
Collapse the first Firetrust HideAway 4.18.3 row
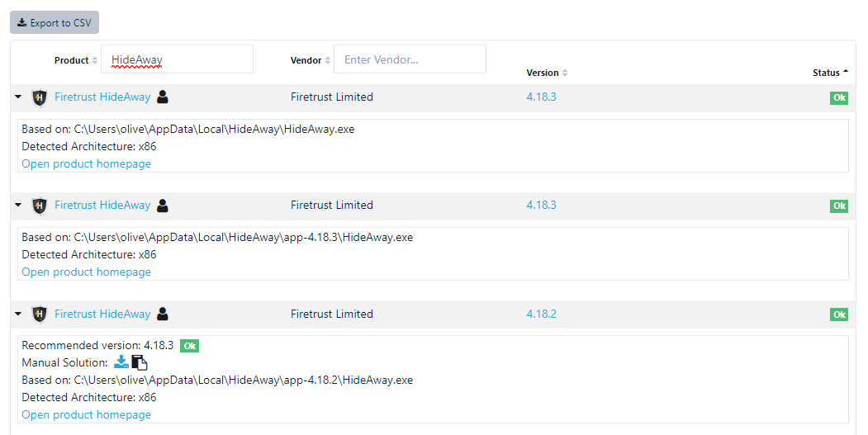pyautogui.click(x=18, y=97)
